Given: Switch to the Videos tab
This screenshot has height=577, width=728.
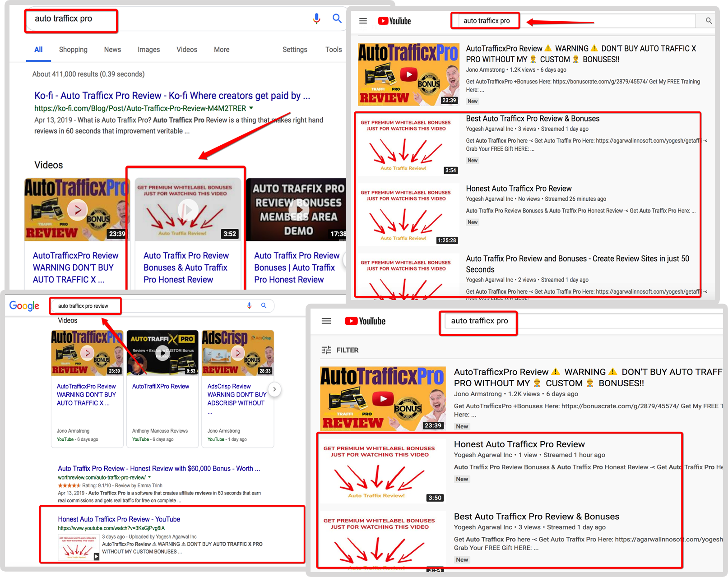Looking at the screenshot, I should [187, 50].
